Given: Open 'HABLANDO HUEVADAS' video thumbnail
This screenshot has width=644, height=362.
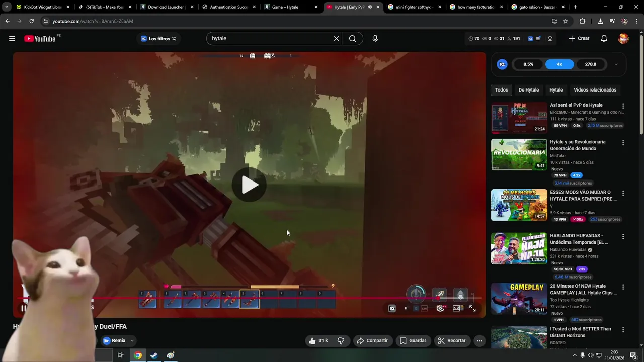Looking at the screenshot, I should [x=519, y=248].
